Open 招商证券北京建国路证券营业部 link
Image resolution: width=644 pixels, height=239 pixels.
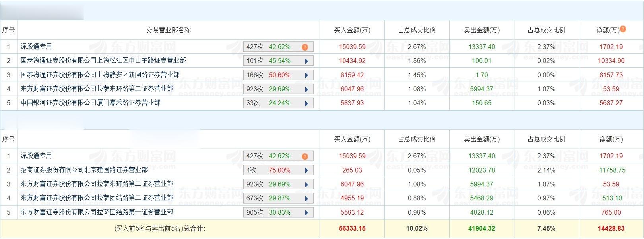coord(84,170)
